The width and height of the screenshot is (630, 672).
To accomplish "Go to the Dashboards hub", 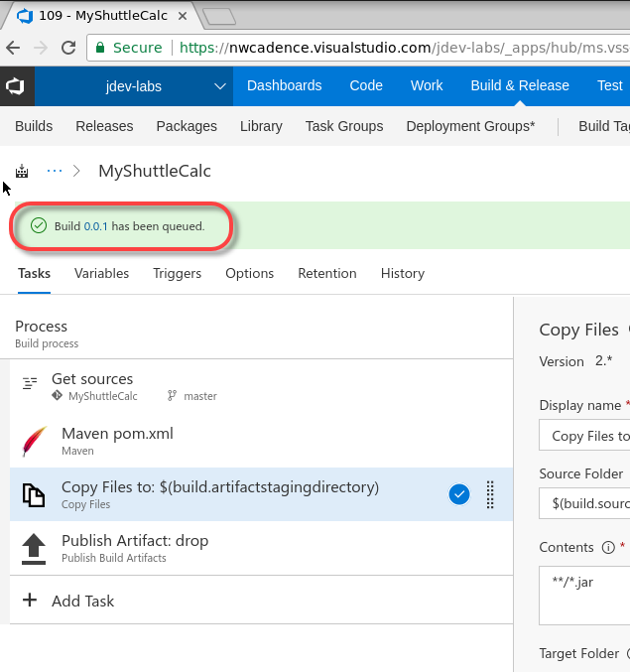I will coord(285,85).
